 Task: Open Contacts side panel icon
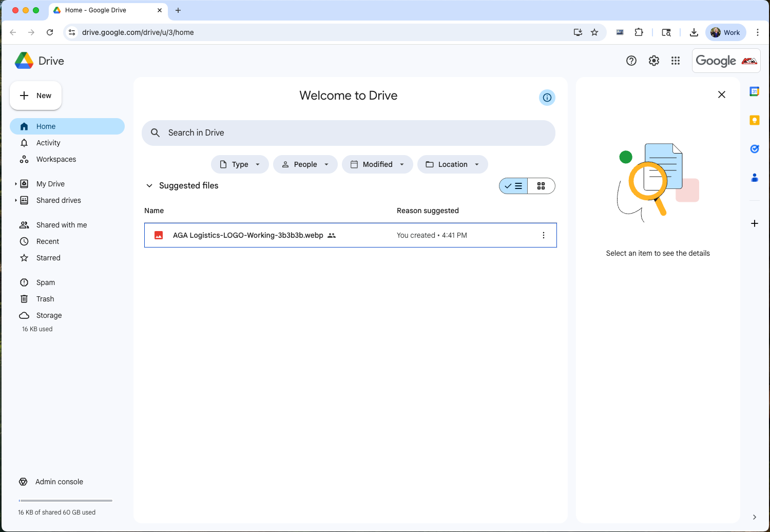(x=754, y=178)
